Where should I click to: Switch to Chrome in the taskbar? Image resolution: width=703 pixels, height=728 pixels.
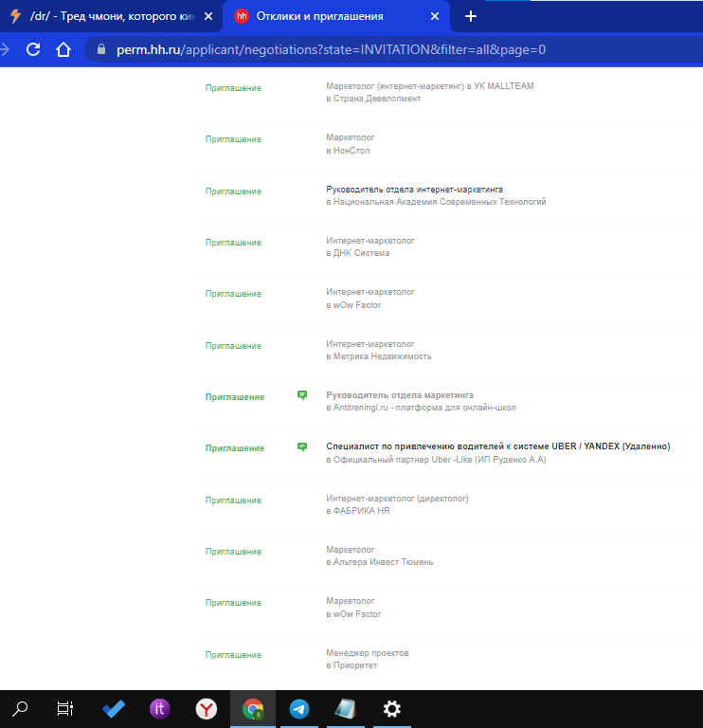pos(253,709)
